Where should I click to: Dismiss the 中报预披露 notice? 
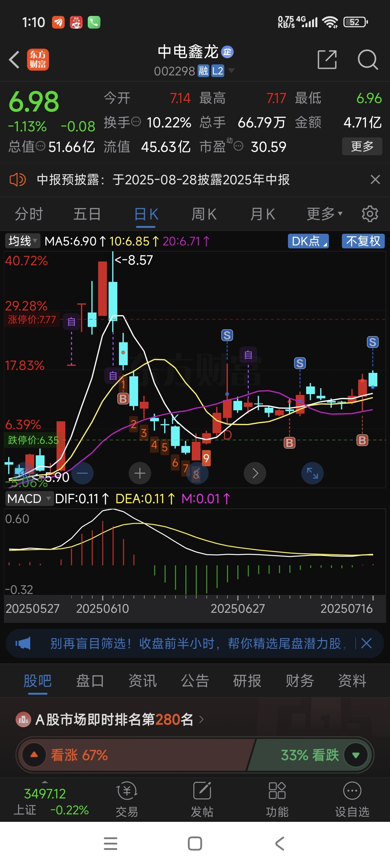click(x=375, y=179)
